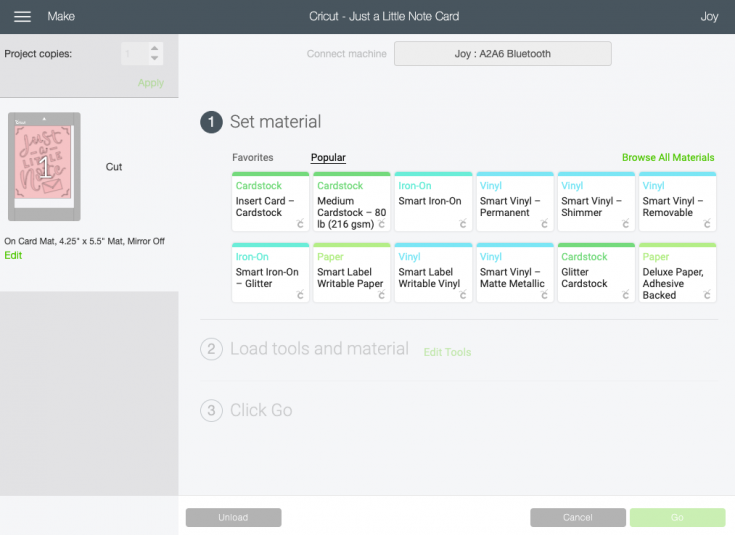Click Cricut icon on Smart Label Writable Vinyl
The width and height of the screenshot is (735, 535).
click(x=463, y=294)
